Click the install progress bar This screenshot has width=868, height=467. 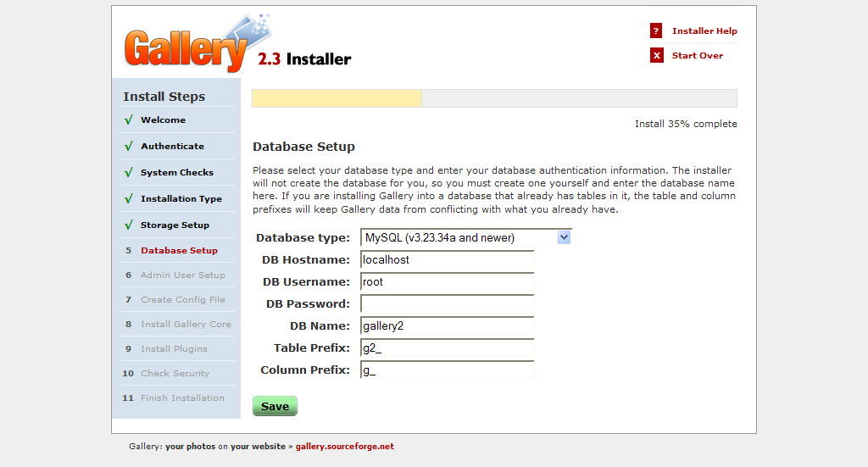494,98
